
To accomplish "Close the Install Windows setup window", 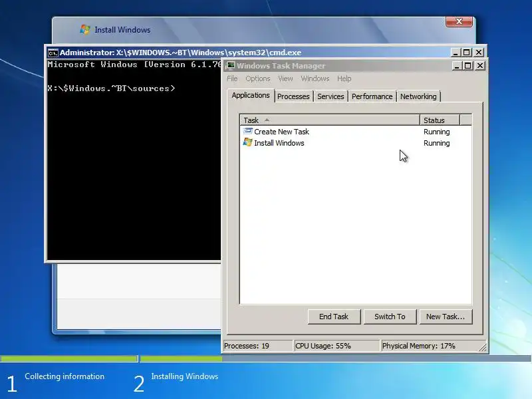I will [x=459, y=21].
